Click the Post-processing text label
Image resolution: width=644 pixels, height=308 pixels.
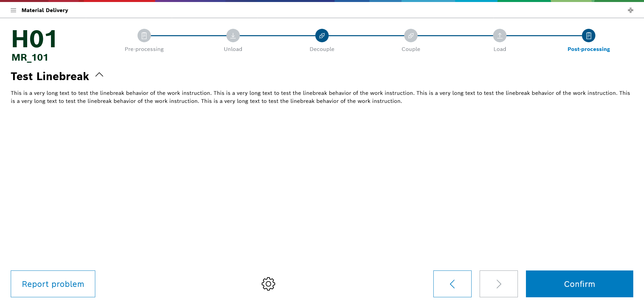[589, 49]
